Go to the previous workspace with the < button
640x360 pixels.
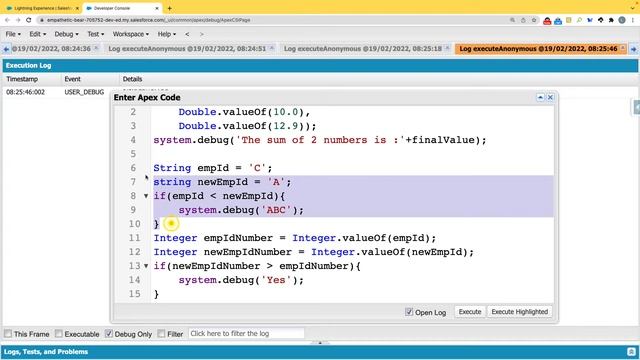[x=187, y=34]
